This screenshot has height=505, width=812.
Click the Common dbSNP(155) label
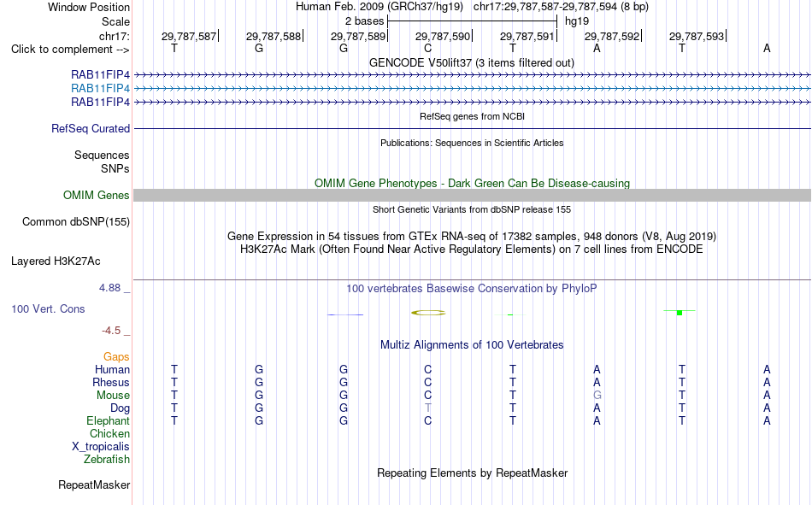pyautogui.click(x=75, y=221)
